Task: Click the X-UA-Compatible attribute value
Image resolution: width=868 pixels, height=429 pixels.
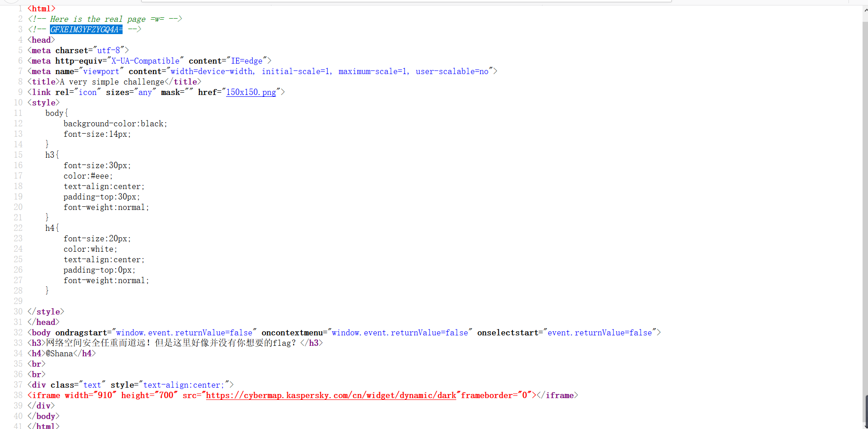Action: click(x=145, y=61)
